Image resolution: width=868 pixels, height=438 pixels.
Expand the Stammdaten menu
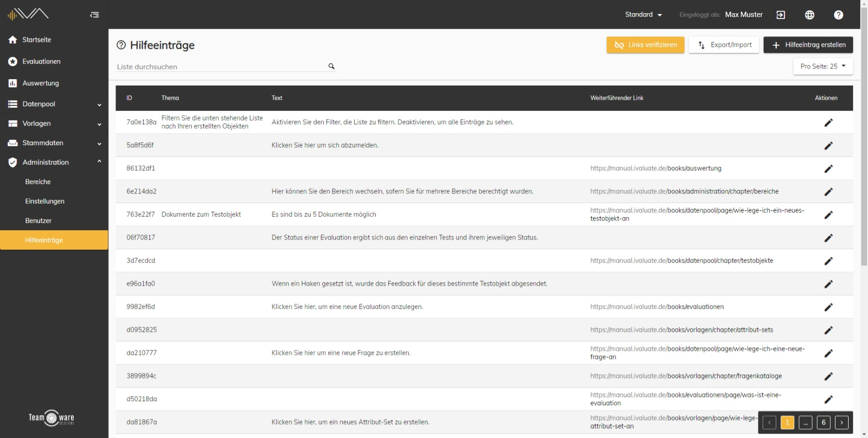click(x=54, y=143)
